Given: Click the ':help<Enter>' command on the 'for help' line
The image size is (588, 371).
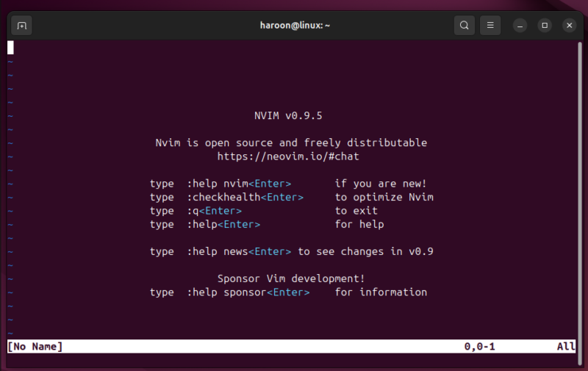Looking at the screenshot, I should coord(223,224).
